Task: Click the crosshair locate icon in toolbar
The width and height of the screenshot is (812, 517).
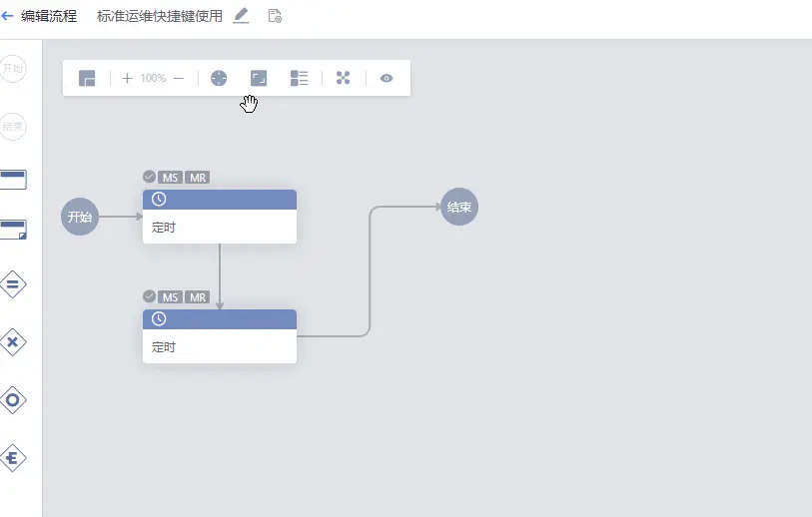Action: click(219, 78)
